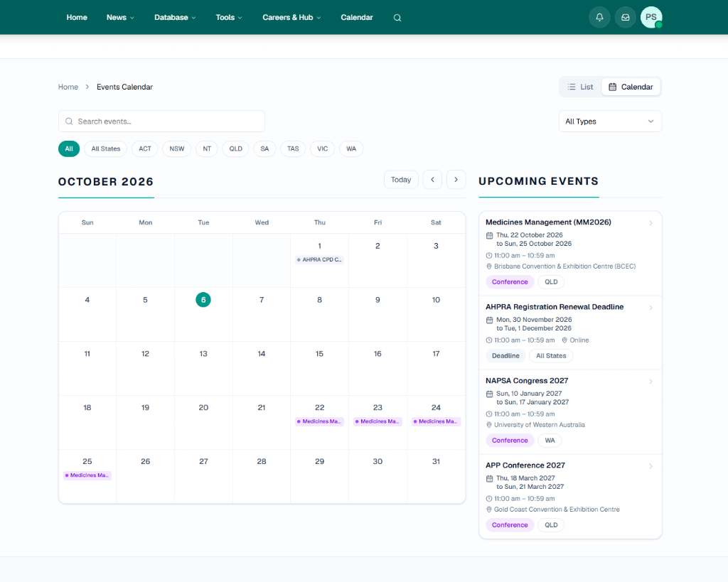728x582 pixels.
Task: Expand the News menu
Action: pos(120,18)
